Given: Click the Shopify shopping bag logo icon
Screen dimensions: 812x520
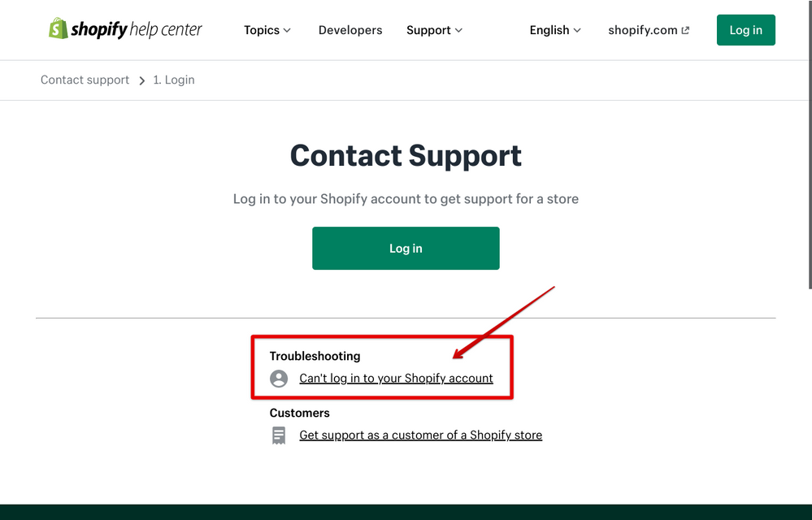Looking at the screenshot, I should pos(58,28).
